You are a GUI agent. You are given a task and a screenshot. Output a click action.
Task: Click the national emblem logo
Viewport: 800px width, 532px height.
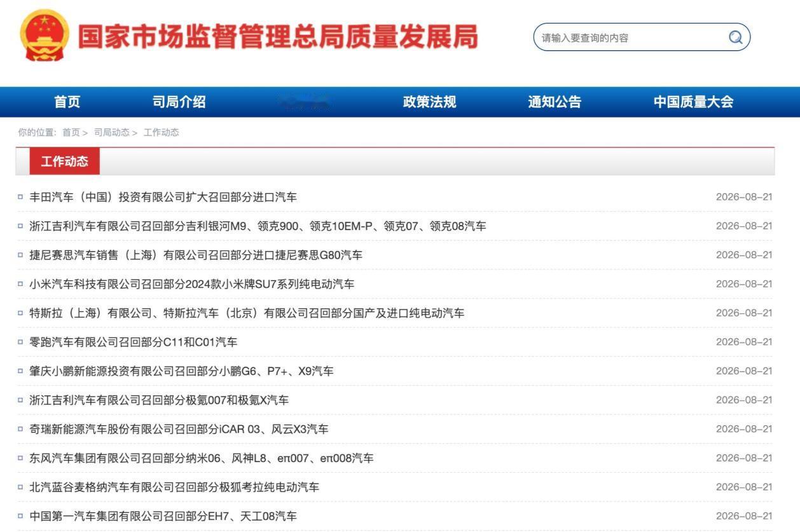(45, 35)
